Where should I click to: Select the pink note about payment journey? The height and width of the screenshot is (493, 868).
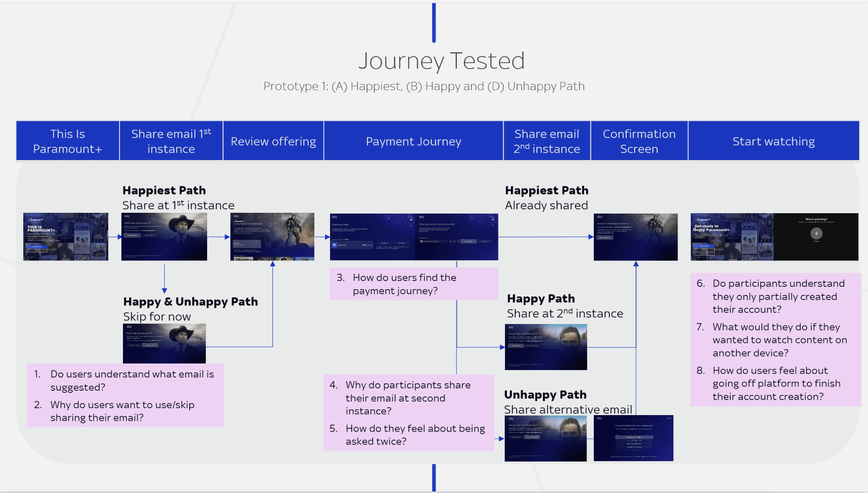click(x=413, y=284)
